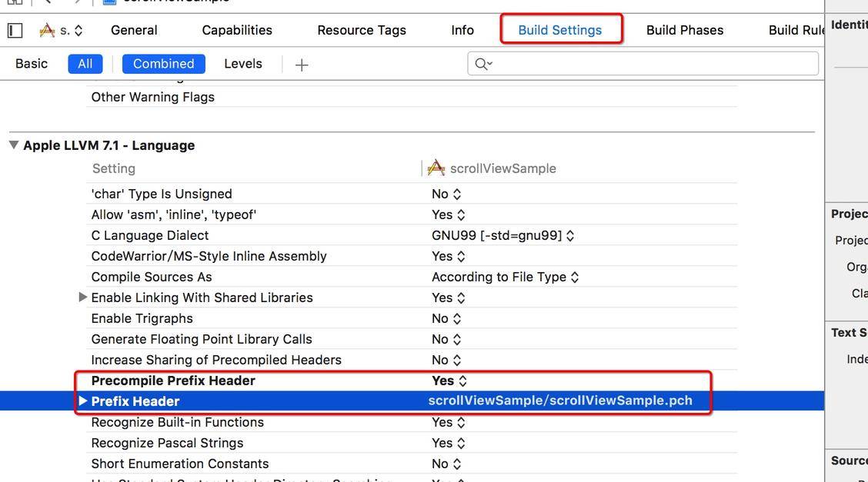868x482 pixels.
Task: Expand the Prefix Header setting row
Action: tap(83, 401)
